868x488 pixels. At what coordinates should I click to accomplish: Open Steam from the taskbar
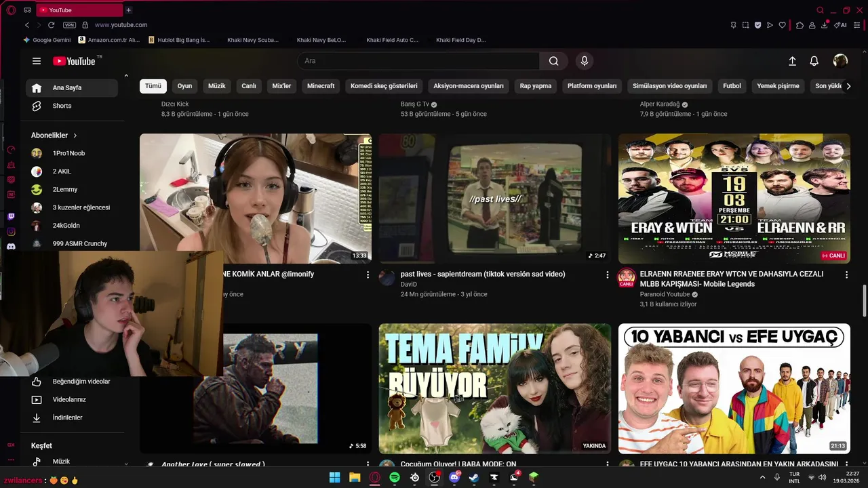(x=474, y=478)
